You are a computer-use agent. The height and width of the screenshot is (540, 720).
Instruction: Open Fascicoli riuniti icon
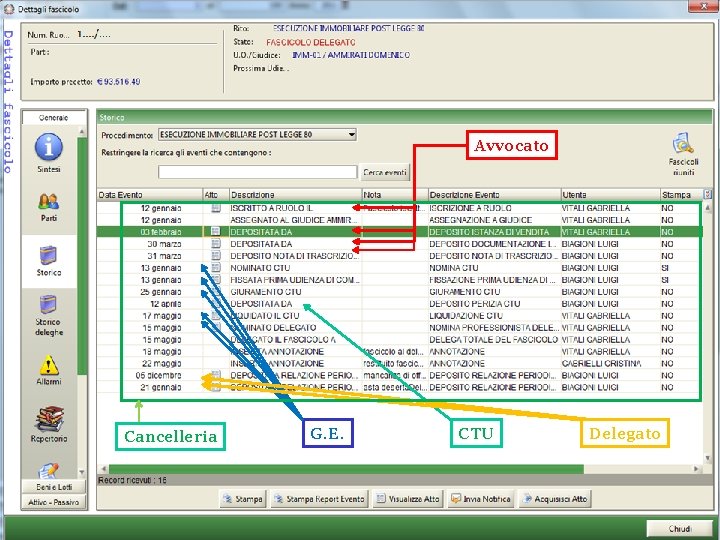coord(683,143)
